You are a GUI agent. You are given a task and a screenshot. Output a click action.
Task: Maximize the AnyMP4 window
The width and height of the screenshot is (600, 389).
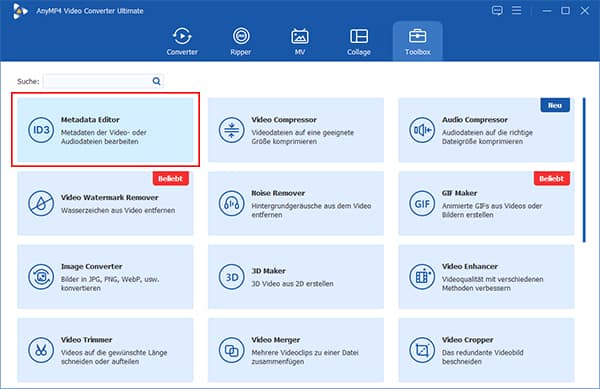click(565, 11)
